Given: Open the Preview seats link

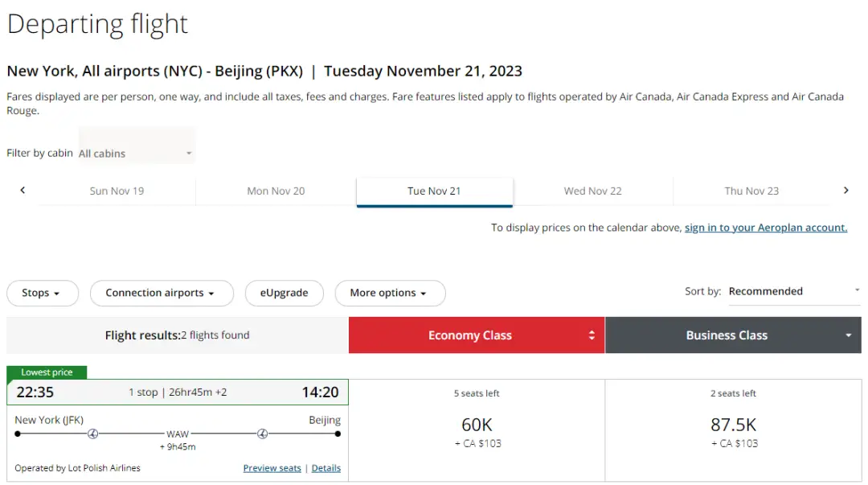Looking at the screenshot, I should [272, 468].
